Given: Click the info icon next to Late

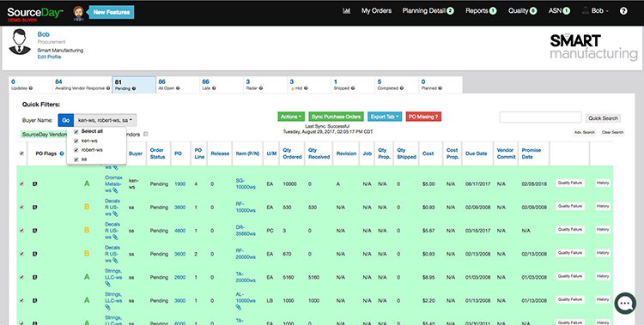Looking at the screenshot, I should click(x=214, y=88).
